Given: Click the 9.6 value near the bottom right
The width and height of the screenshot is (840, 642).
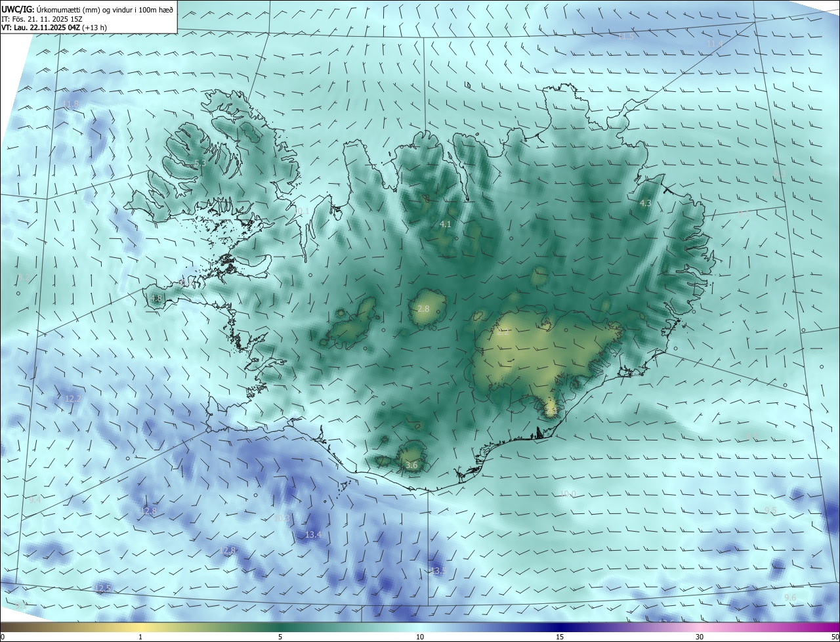Looking at the screenshot, I should coord(790,597).
